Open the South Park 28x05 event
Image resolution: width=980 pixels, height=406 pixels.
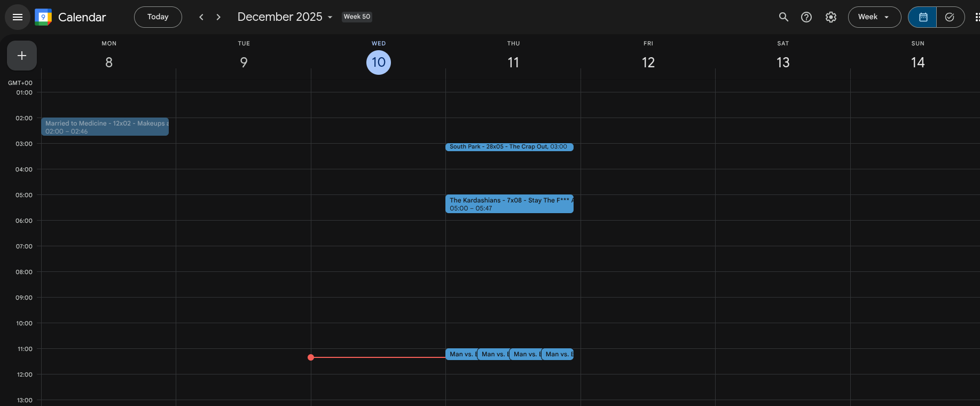509,147
